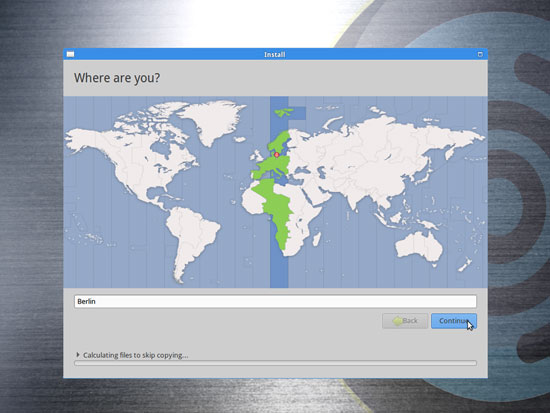Screen dimensions: 550x413
Task: Maximize the Install window
Action: (x=480, y=54)
